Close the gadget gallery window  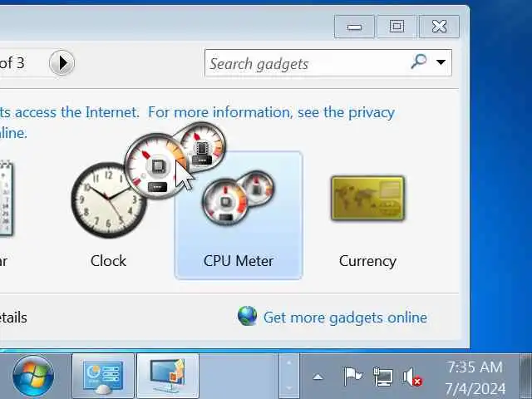coord(439,27)
